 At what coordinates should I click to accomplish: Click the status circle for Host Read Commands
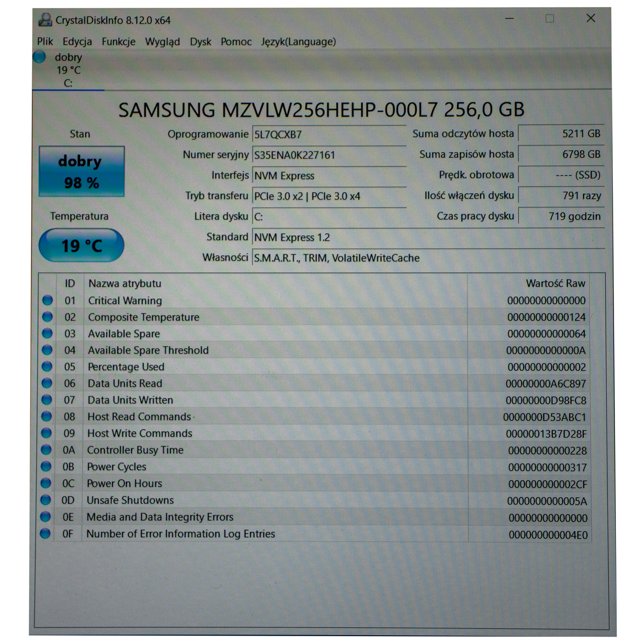tap(46, 416)
